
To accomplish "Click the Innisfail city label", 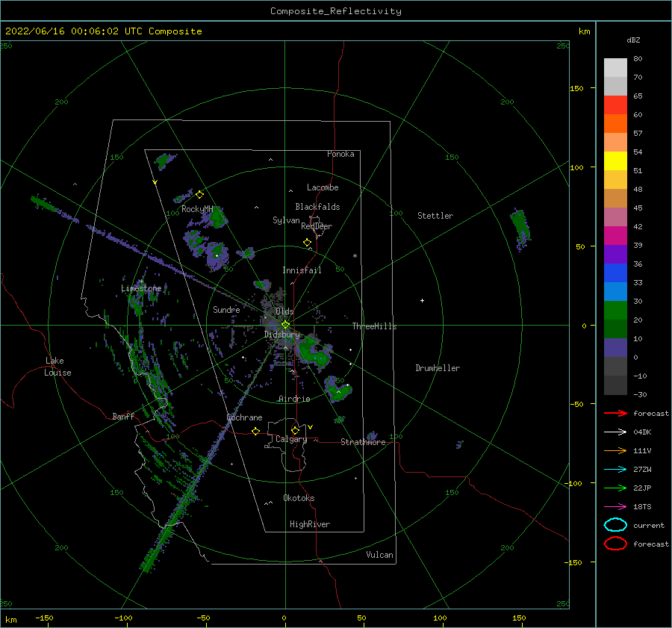I will pyautogui.click(x=302, y=270).
